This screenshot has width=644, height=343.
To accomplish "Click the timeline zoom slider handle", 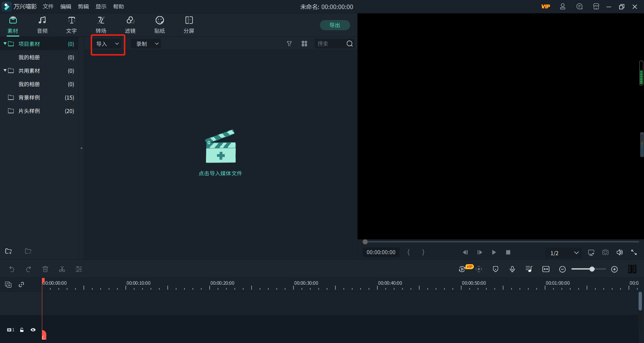I will click(x=592, y=269).
